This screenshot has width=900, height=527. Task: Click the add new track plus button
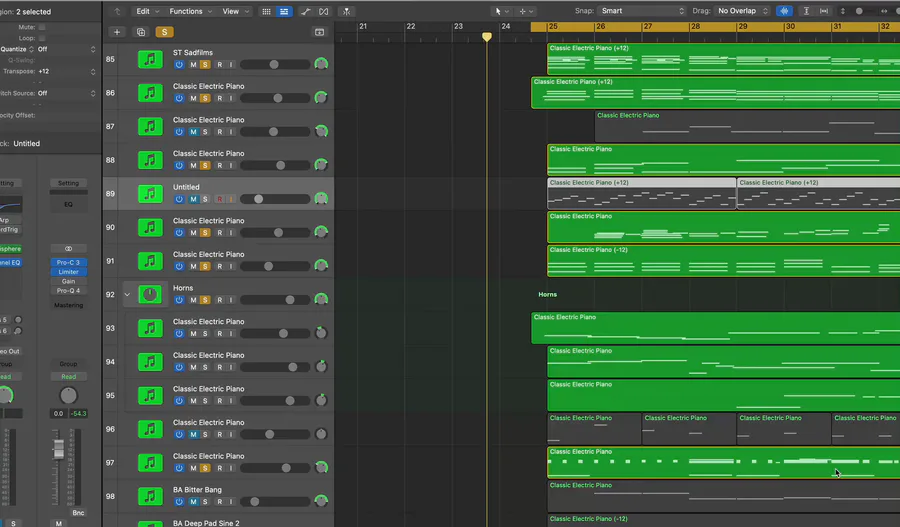(x=117, y=32)
